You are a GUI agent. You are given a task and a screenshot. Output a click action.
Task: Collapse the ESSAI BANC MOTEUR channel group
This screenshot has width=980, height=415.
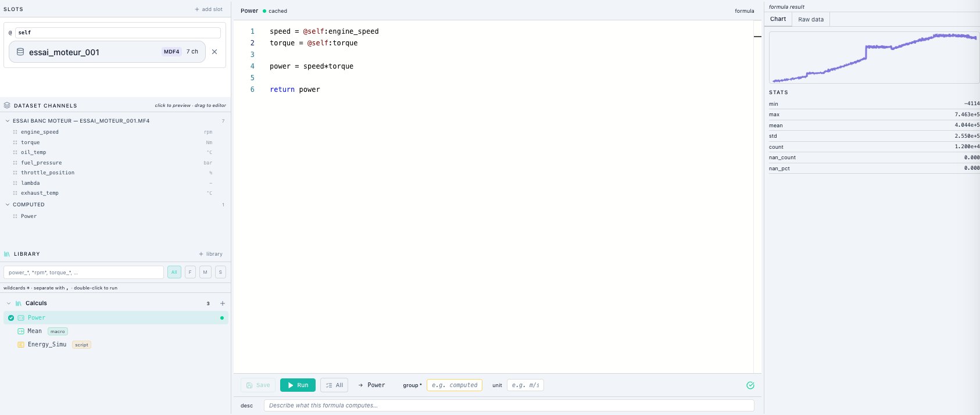[8, 121]
